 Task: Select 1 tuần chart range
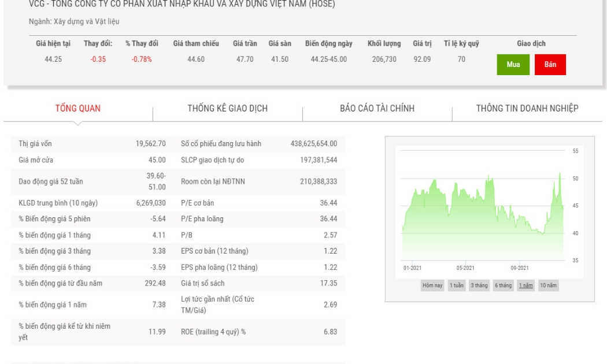click(457, 285)
